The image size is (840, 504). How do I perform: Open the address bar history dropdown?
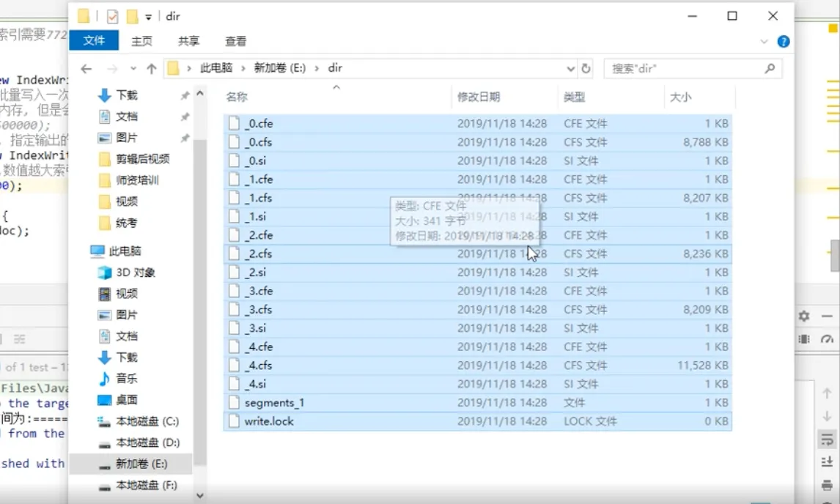(x=570, y=69)
